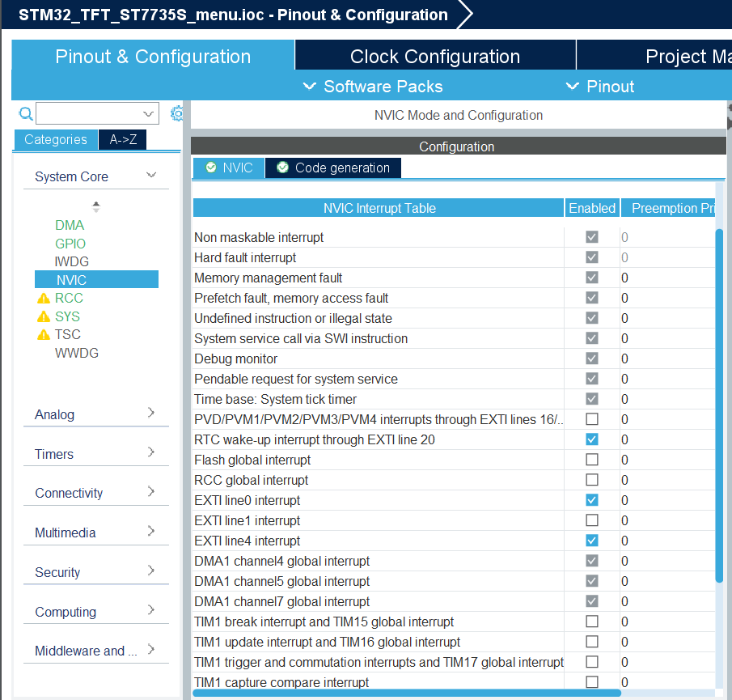Click green check icon on Code generation tab
The image size is (732, 700).
point(282,168)
